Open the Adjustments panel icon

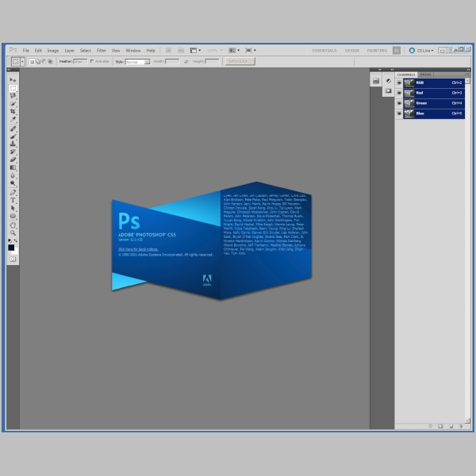pos(388,81)
